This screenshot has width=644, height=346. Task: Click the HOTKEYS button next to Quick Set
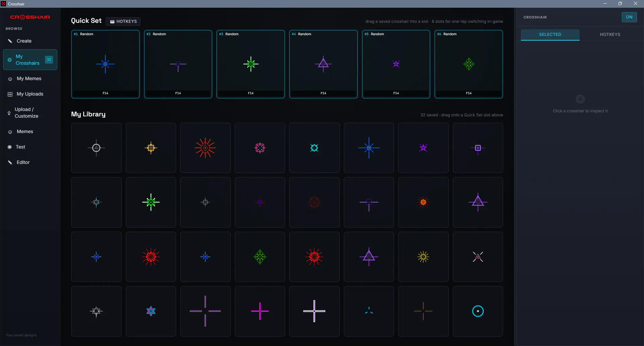tap(123, 21)
